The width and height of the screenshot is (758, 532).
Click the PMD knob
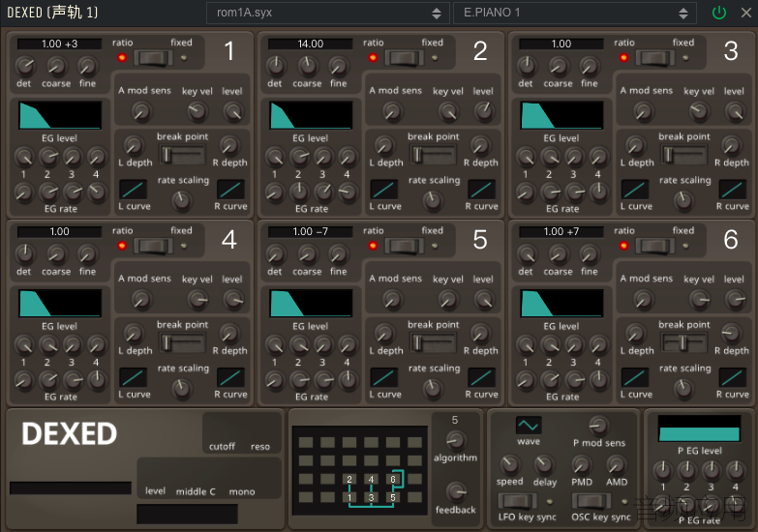tap(581, 464)
